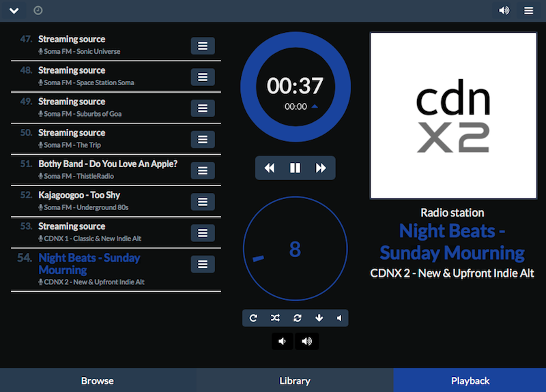
Task: Play queue item 50 Streaming source
Action: click(72, 133)
